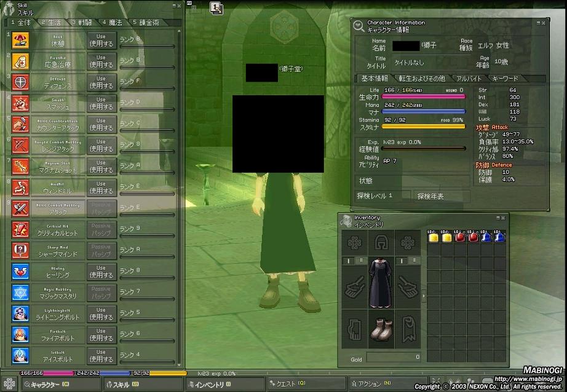Screen dimensions: 567x392
Task: Open the 探検年表 exploration journal button
Action: (442, 196)
